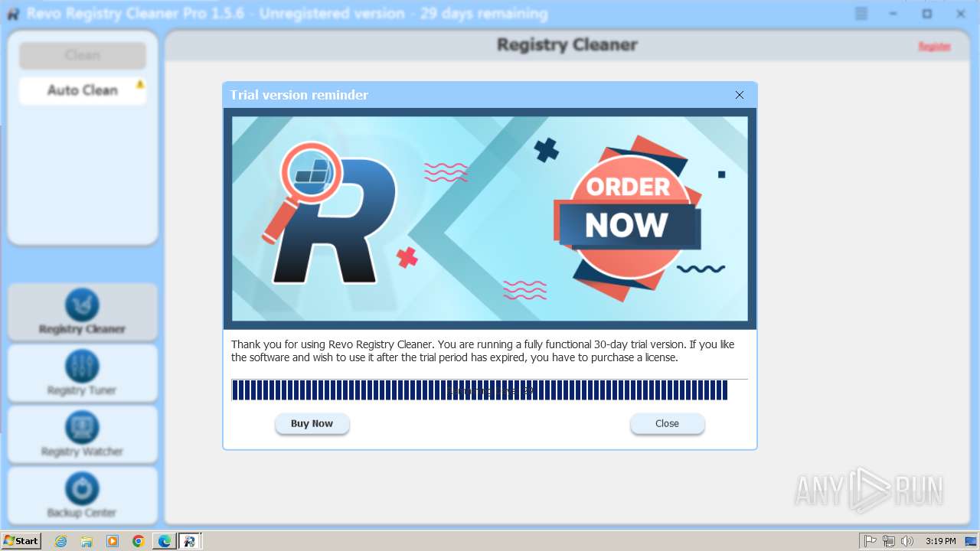Click the Close button in the reminder dialog
The height and width of the screenshot is (551, 980).
(667, 423)
